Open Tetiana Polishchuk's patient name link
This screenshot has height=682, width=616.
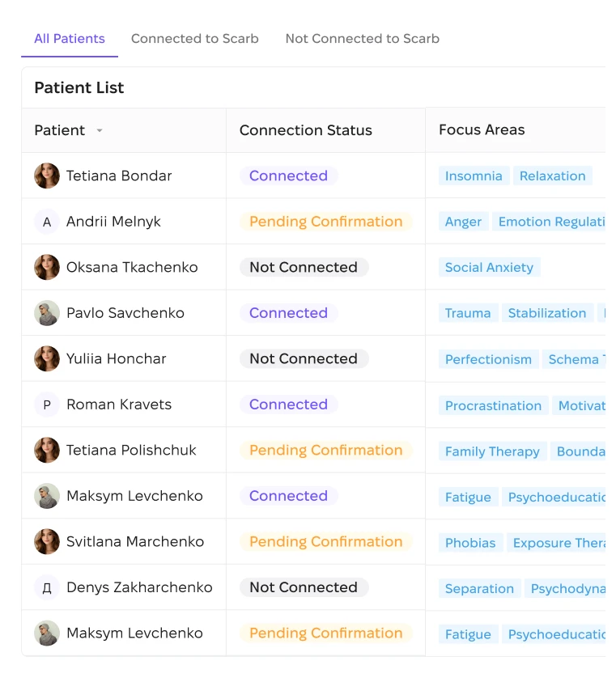pos(131,450)
